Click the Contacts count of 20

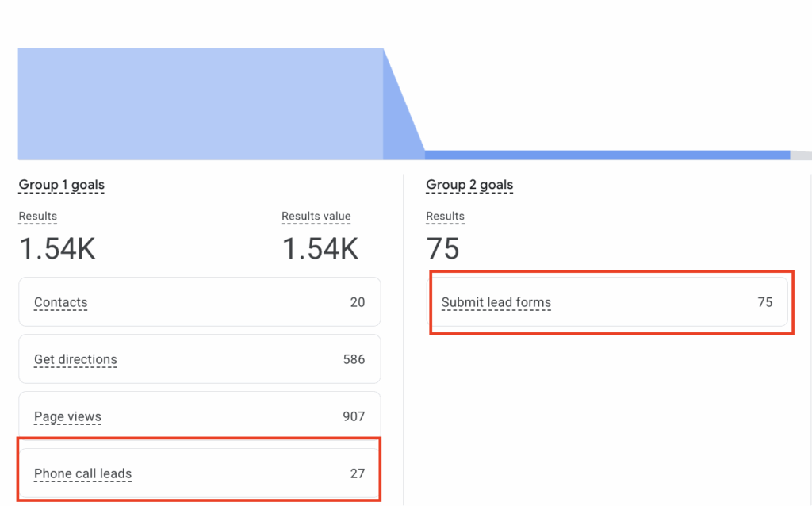[357, 302]
